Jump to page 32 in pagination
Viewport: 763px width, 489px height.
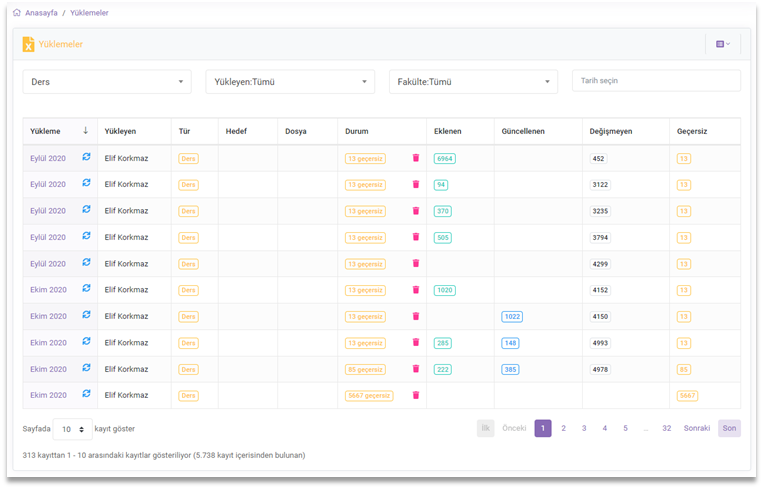666,428
